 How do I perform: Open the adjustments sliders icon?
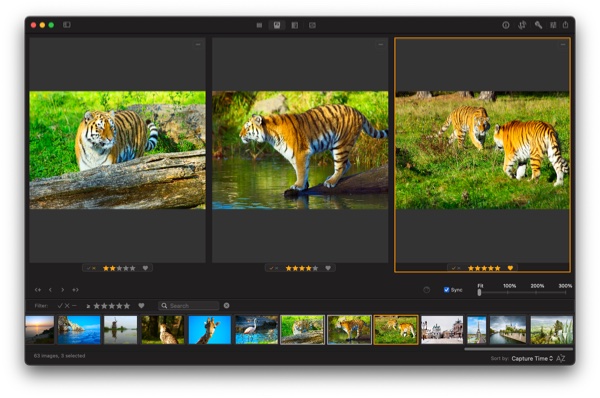tap(553, 25)
